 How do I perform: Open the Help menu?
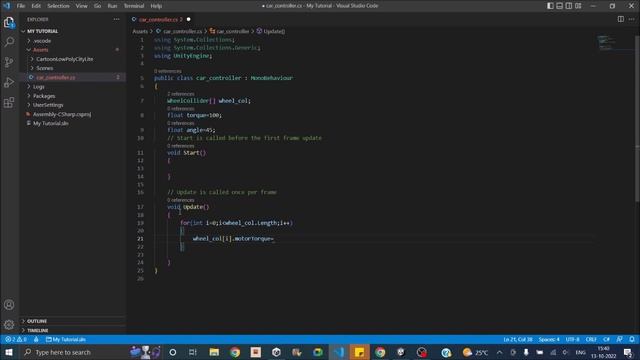click(156, 6)
